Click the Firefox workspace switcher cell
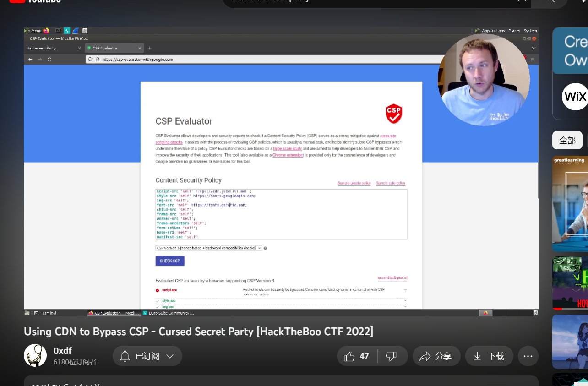Screen dimensions: 588x386 tap(485, 313)
